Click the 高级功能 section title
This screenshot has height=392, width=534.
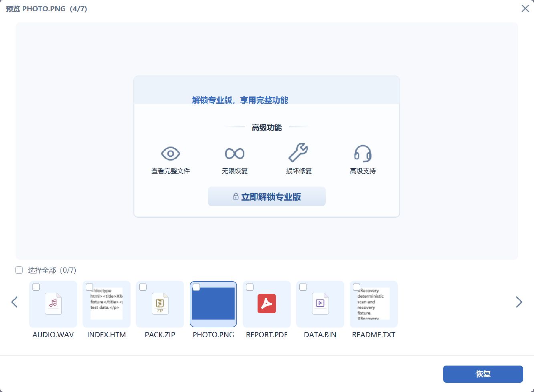[x=267, y=128]
